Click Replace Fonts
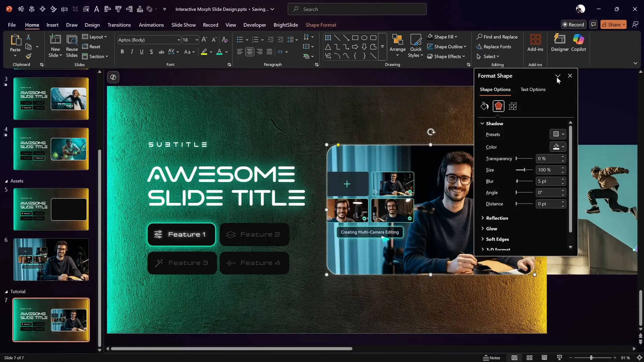Viewport: 644px width, 362px height. click(x=494, y=47)
